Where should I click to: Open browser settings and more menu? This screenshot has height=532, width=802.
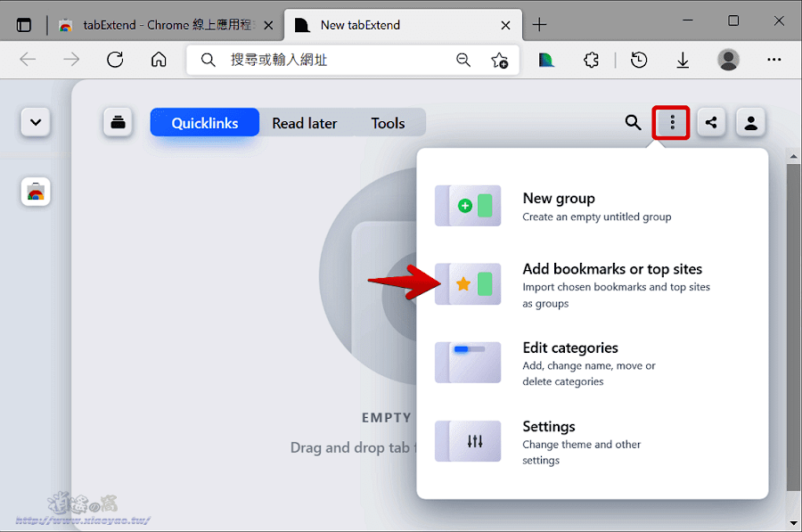tap(773, 60)
